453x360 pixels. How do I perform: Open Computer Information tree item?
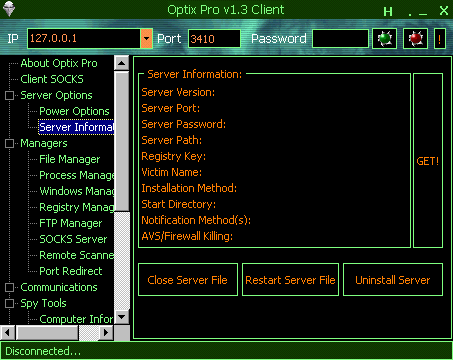[77, 319]
